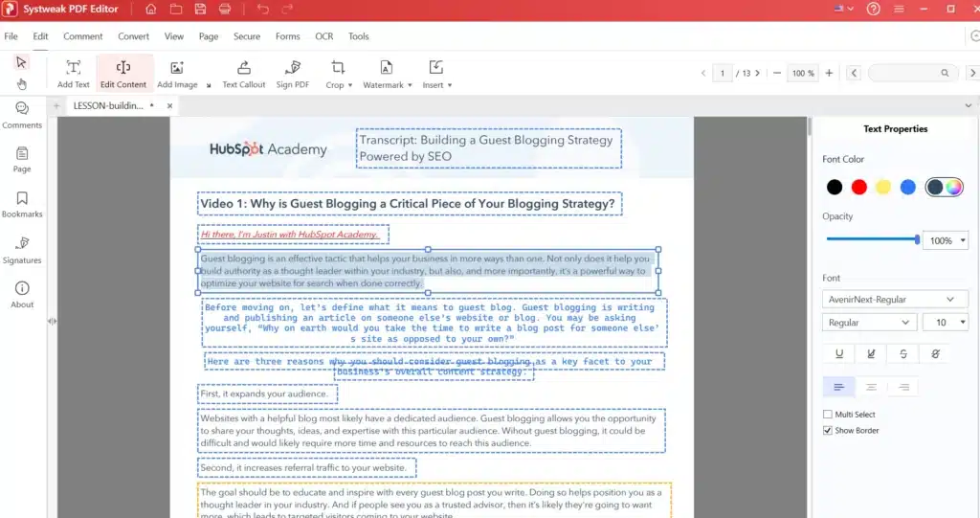Align text to the right
Viewport: 980px width, 518px height.
tap(903, 387)
